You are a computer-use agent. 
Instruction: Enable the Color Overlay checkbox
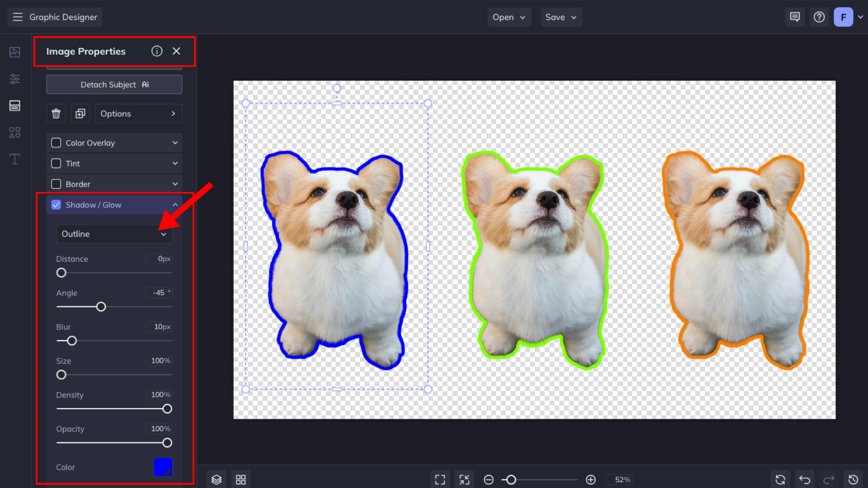pyautogui.click(x=56, y=143)
